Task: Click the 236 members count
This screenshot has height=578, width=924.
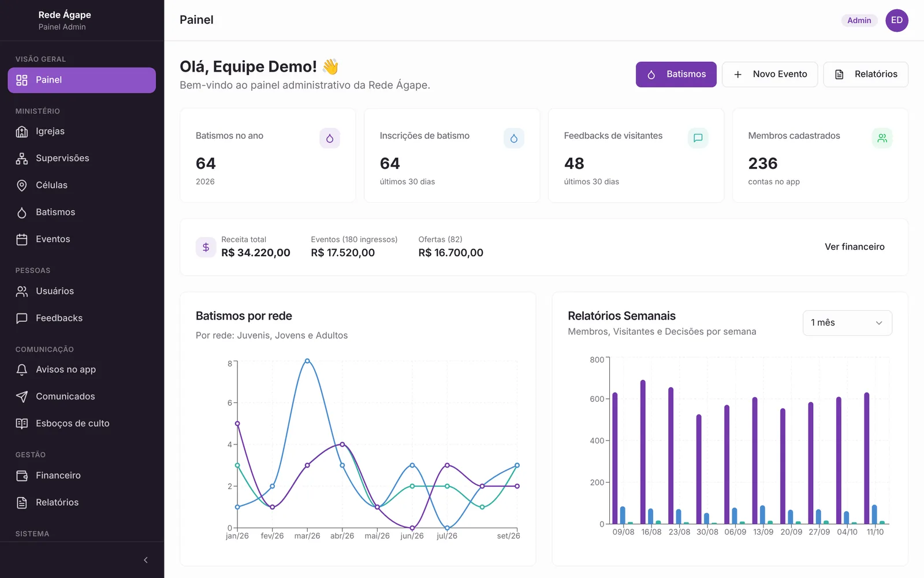Action: (763, 164)
